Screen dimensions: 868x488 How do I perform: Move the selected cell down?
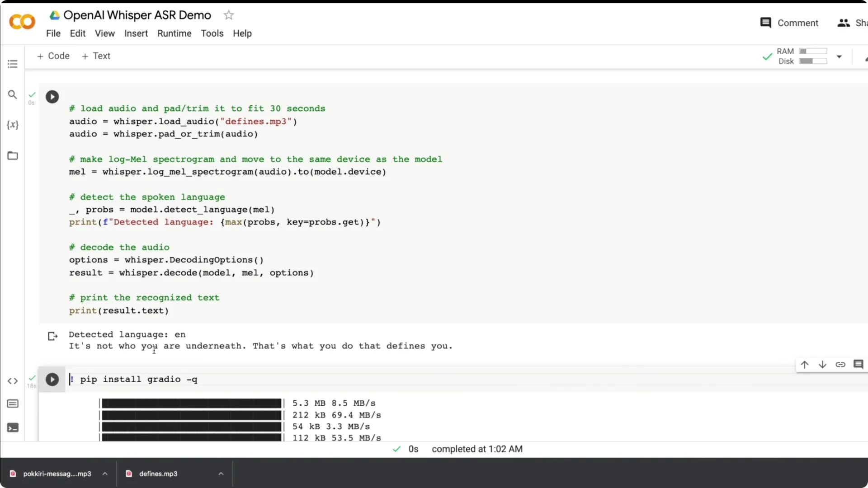(x=823, y=364)
